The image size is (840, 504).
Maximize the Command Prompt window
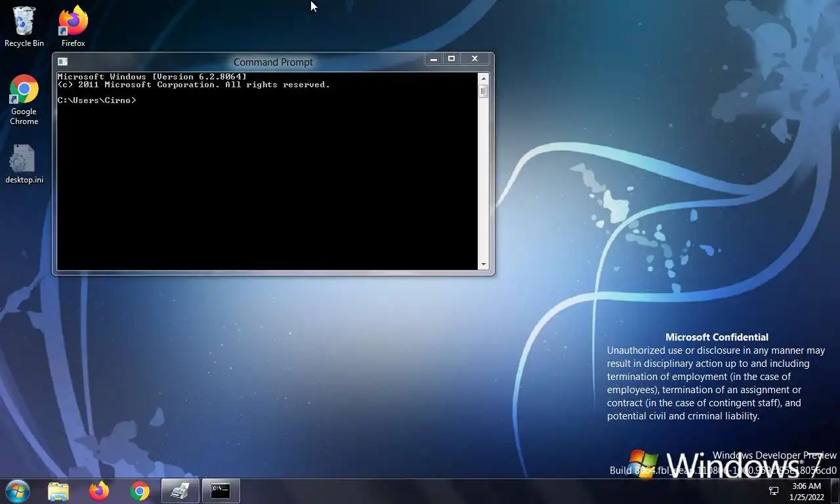point(451,59)
